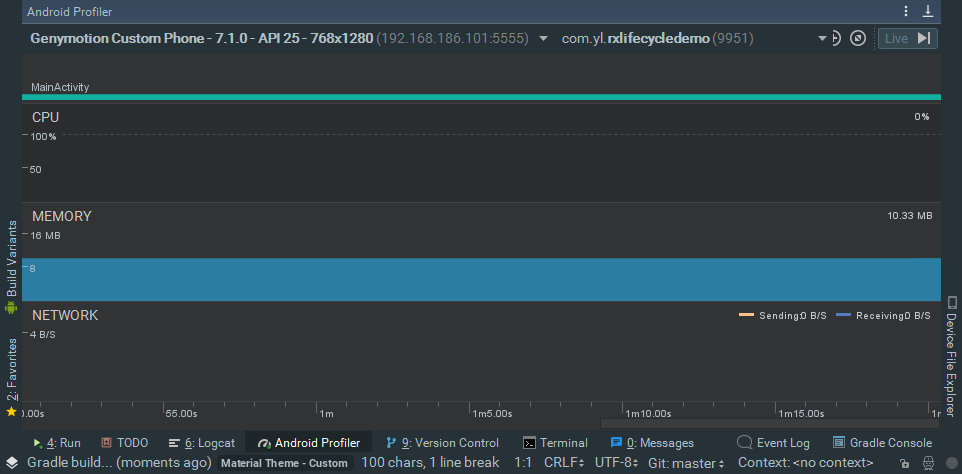This screenshot has width=962, height=474.
Task: Open the Gradle Console tool window
Action: coord(882,443)
